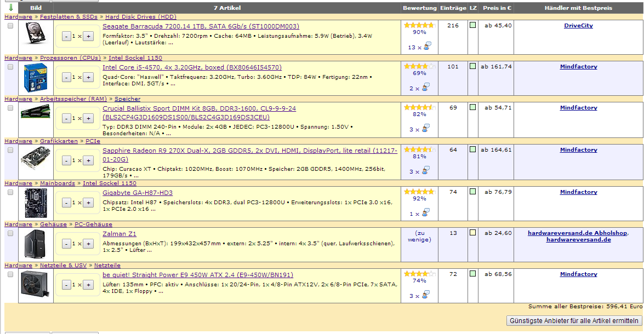Click star rating of Gigabyte GA-H87-HD3
Viewport: 644px width, 334px height.
[x=419, y=192]
